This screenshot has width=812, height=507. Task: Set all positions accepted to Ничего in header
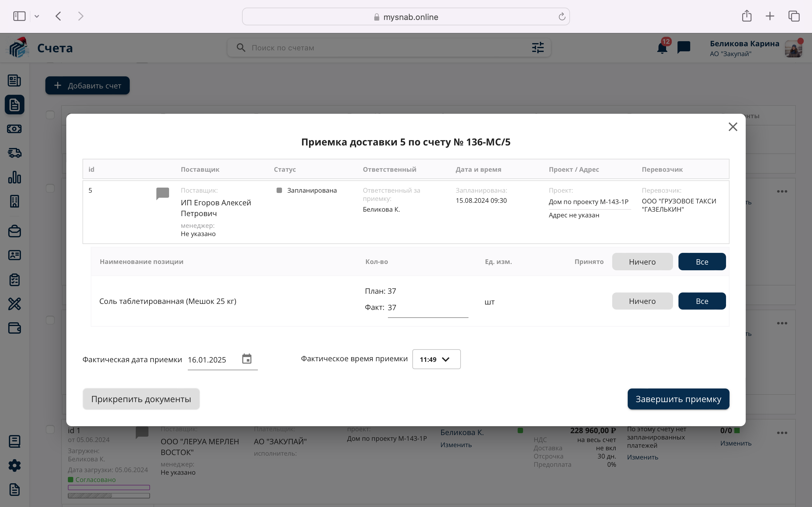pos(642,261)
